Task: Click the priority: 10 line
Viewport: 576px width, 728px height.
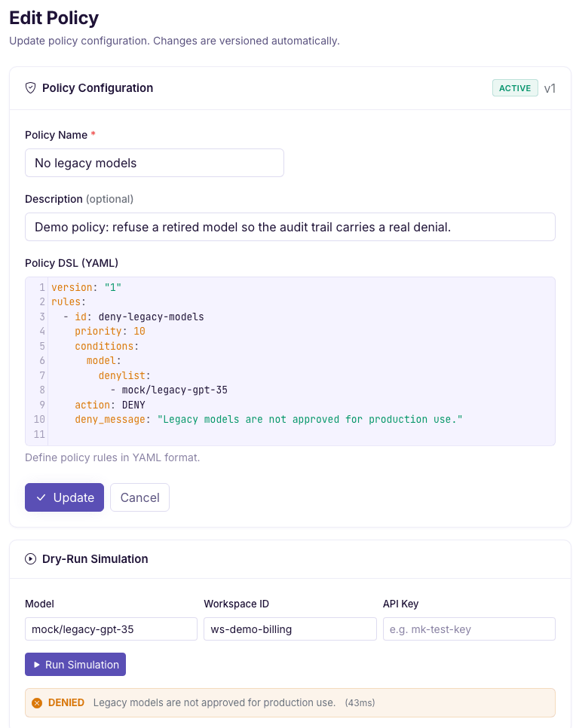Action: coord(110,331)
